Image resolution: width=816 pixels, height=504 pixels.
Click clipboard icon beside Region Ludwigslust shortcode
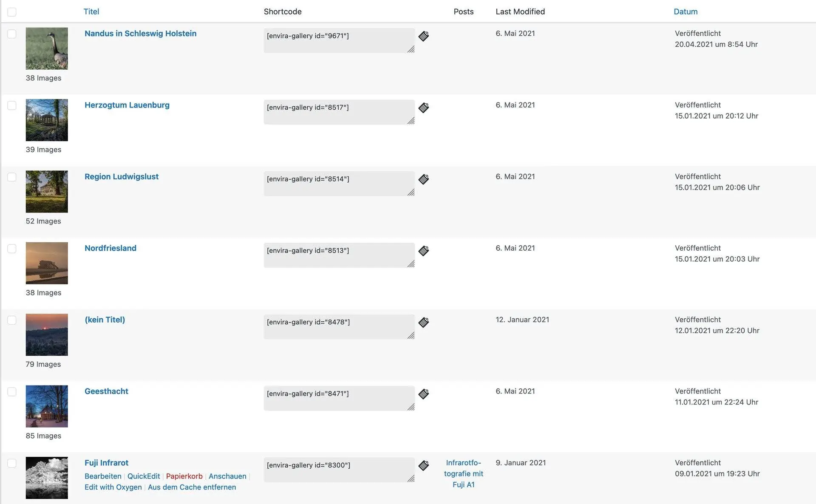coord(423,179)
